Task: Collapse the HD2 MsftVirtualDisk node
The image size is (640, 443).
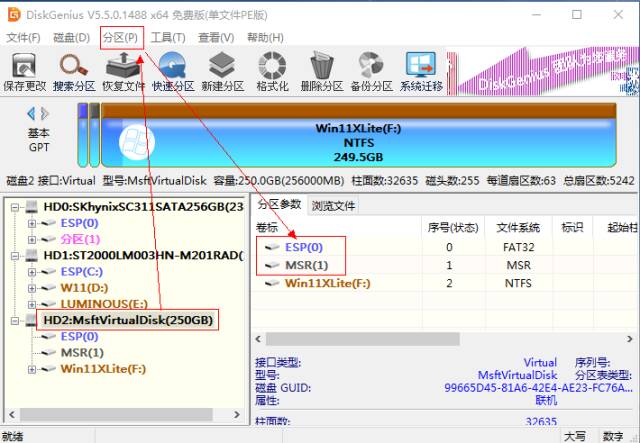Action: [x=15, y=321]
